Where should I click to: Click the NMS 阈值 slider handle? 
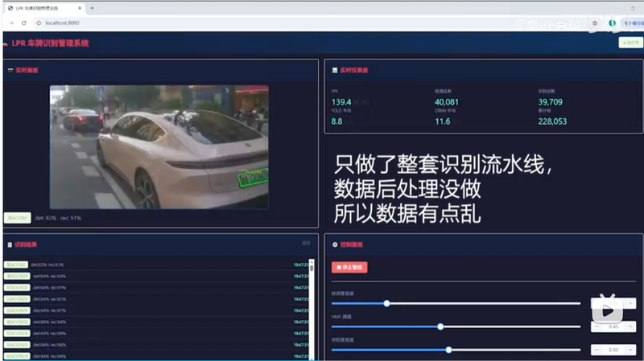coord(440,327)
